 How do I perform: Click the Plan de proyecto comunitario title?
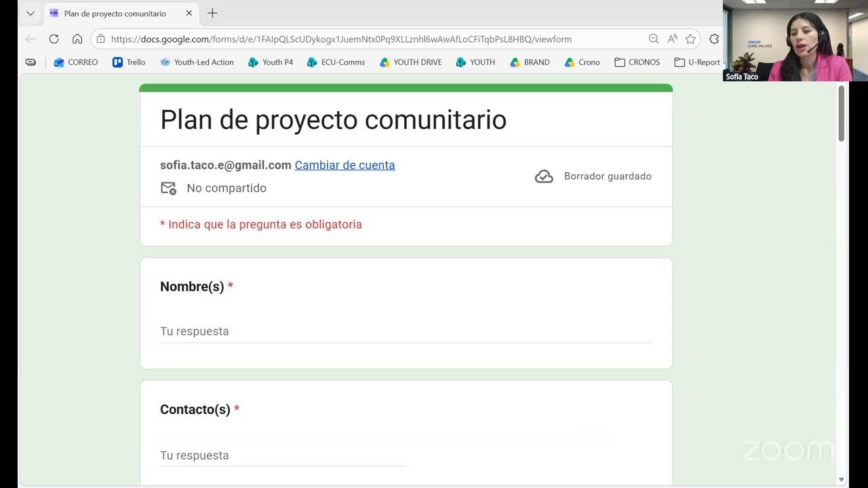point(333,120)
